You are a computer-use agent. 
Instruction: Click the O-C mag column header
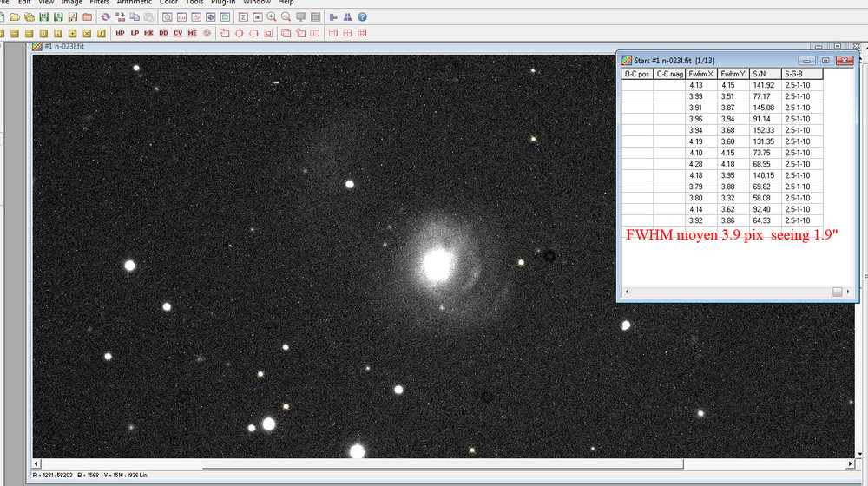click(x=669, y=74)
